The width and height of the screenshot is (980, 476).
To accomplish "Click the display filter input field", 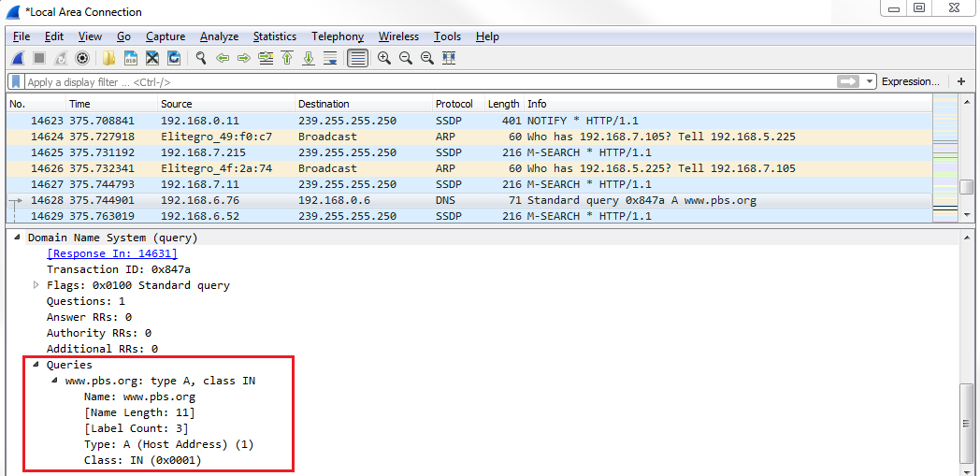I will point(421,82).
